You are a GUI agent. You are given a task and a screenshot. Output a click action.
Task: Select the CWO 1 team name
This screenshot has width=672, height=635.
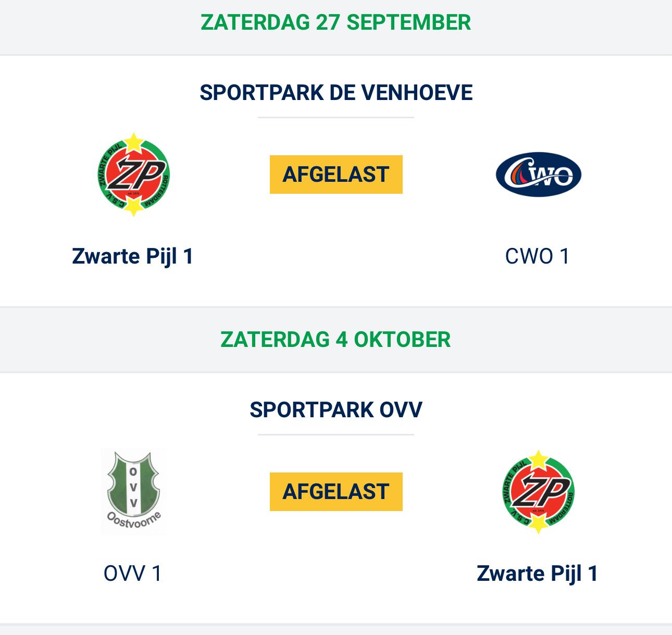click(538, 256)
